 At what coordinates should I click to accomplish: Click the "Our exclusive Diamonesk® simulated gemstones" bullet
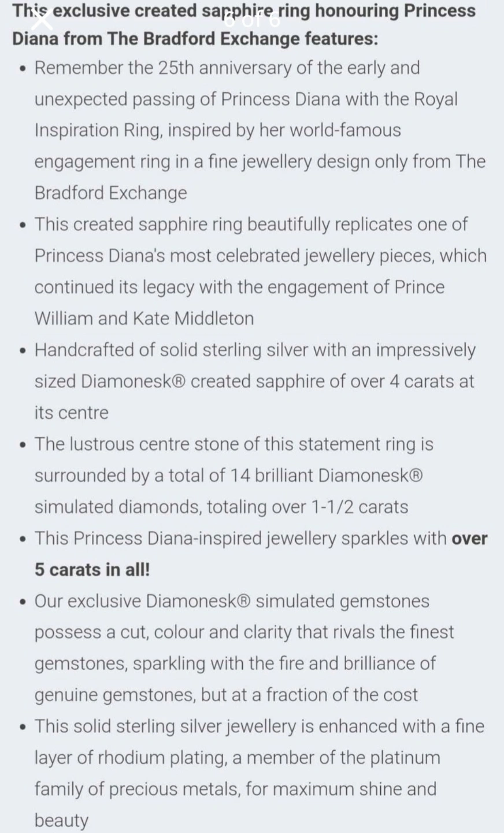231,601
